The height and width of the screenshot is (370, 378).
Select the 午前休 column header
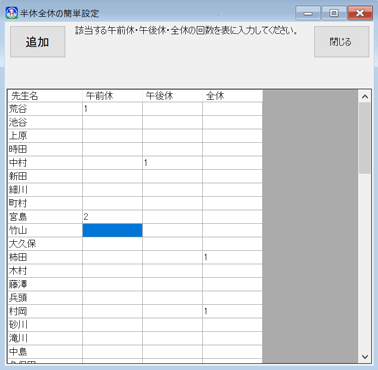[112, 96]
